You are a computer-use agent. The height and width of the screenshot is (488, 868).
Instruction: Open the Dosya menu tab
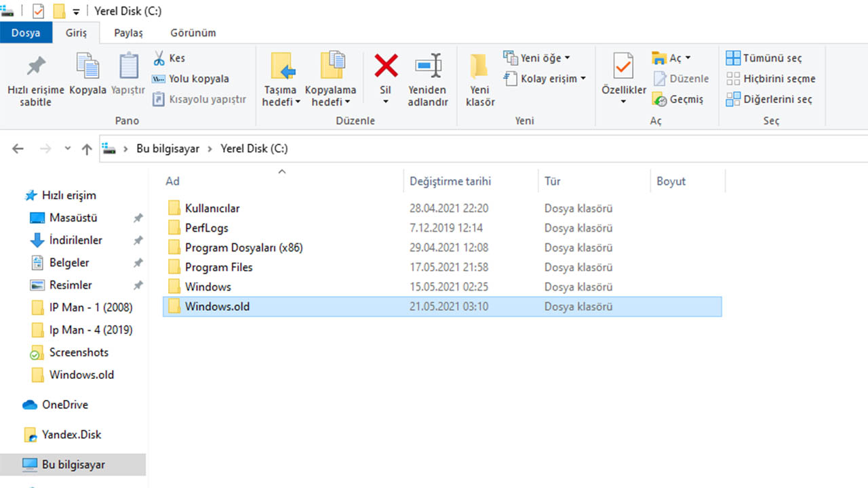click(25, 33)
